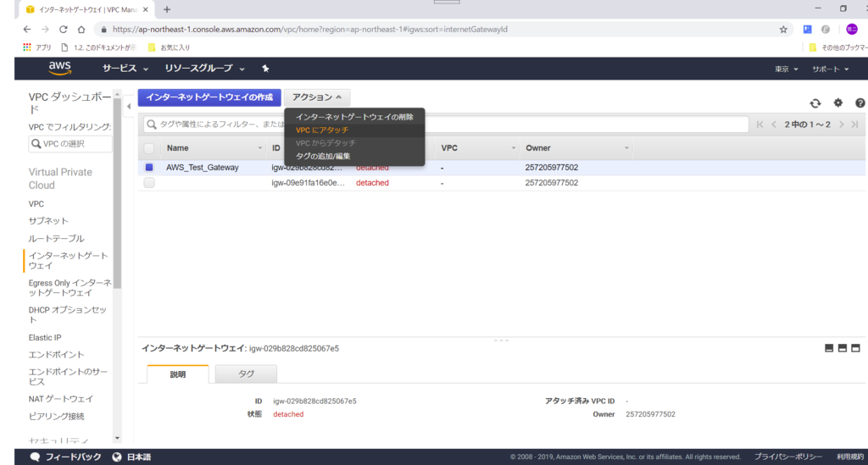Open Egress Only インターネットゲートウェイ link

coord(70,287)
